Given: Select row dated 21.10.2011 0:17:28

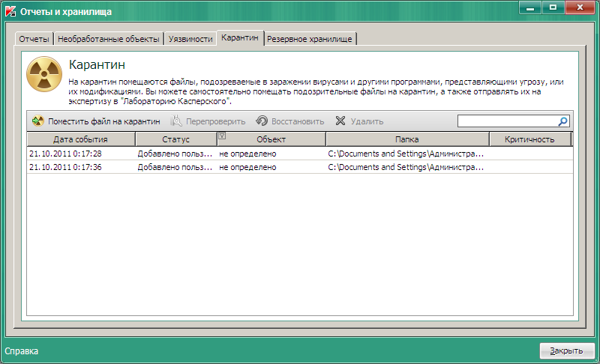Looking at the screenshot, I should point(299,154).
